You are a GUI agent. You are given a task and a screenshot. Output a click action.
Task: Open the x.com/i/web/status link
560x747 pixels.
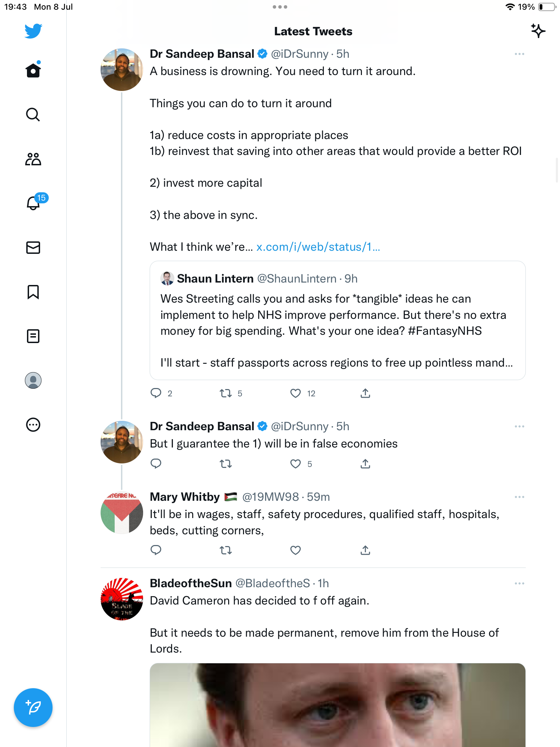coord(318,247)
